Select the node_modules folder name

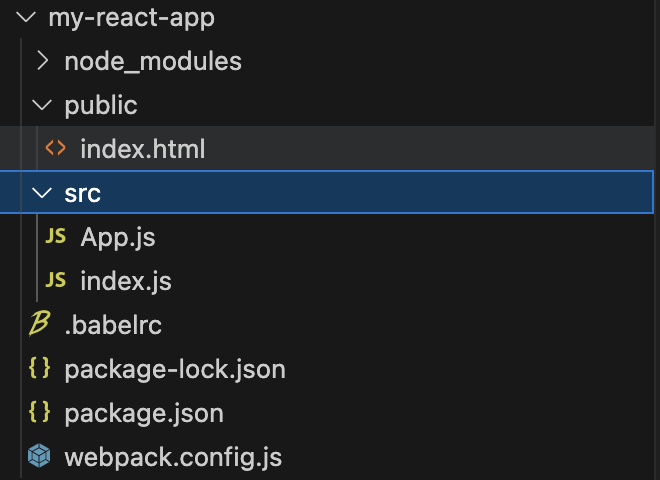coord(152,61)
